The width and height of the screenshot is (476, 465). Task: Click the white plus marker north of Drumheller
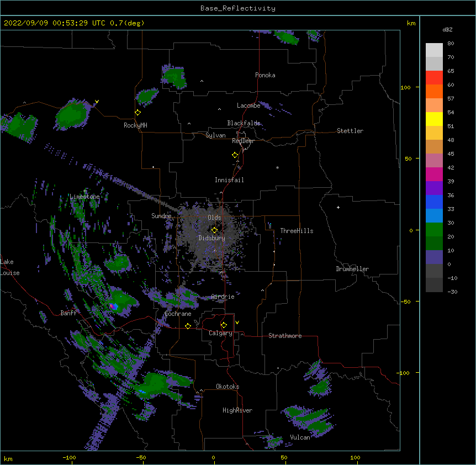[x=338, y=207]
